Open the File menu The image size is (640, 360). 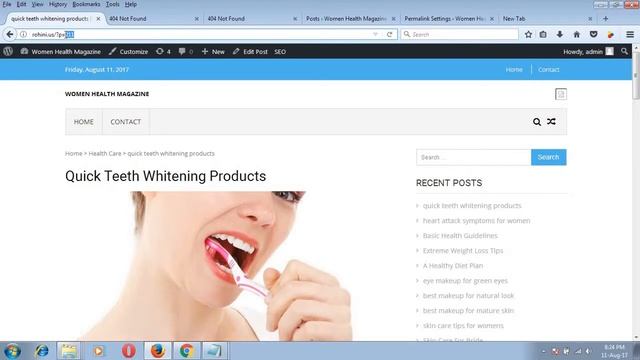click(7, 4)
